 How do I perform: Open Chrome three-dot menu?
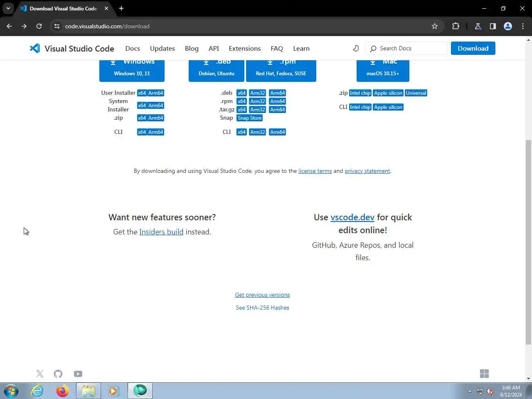[523, 26]
